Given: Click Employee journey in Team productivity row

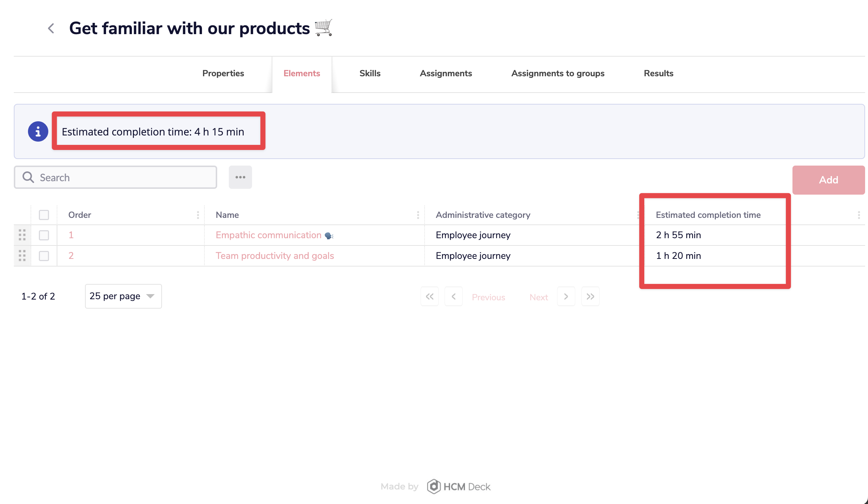Looking at the screenshot, I should click(x=473, y=256).
